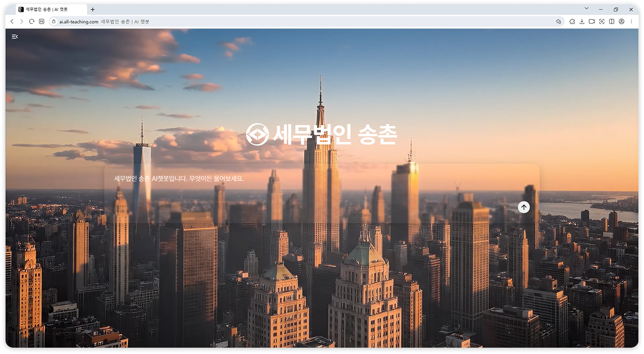Screen dimensions: 644x354
Task: Click the screenshot capture extension icon
Action: [x=602, y=22]
